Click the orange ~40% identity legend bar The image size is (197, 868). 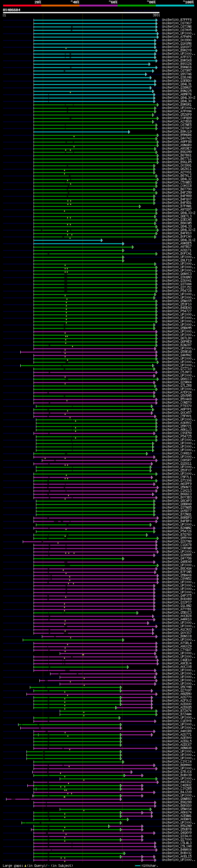coord(60,6)
